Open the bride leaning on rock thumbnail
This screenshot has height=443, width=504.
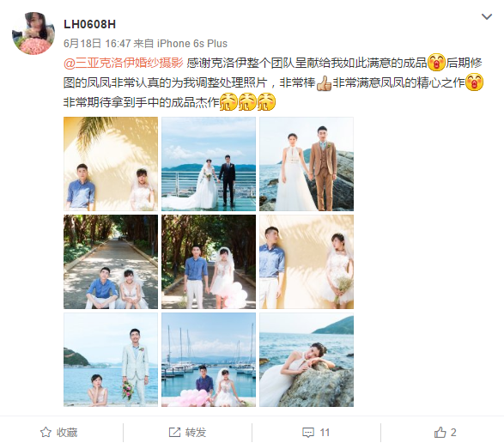click(307, 360)
